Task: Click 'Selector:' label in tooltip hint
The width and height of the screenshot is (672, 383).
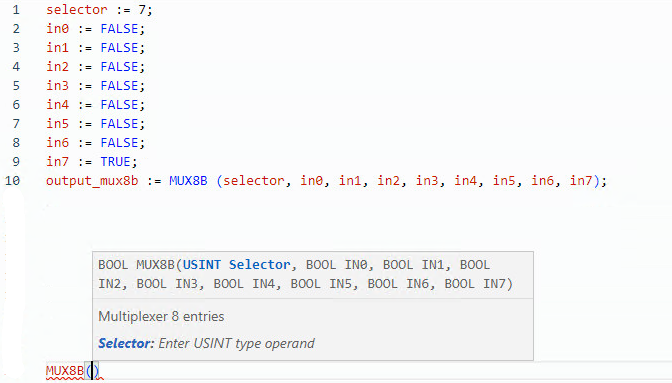Action: [x=126, y=344]
